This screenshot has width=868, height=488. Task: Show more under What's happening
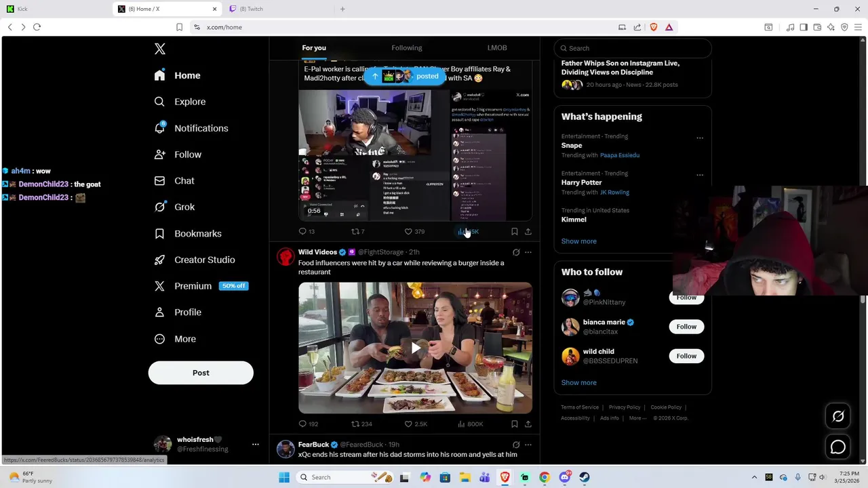tap(578, 241)
